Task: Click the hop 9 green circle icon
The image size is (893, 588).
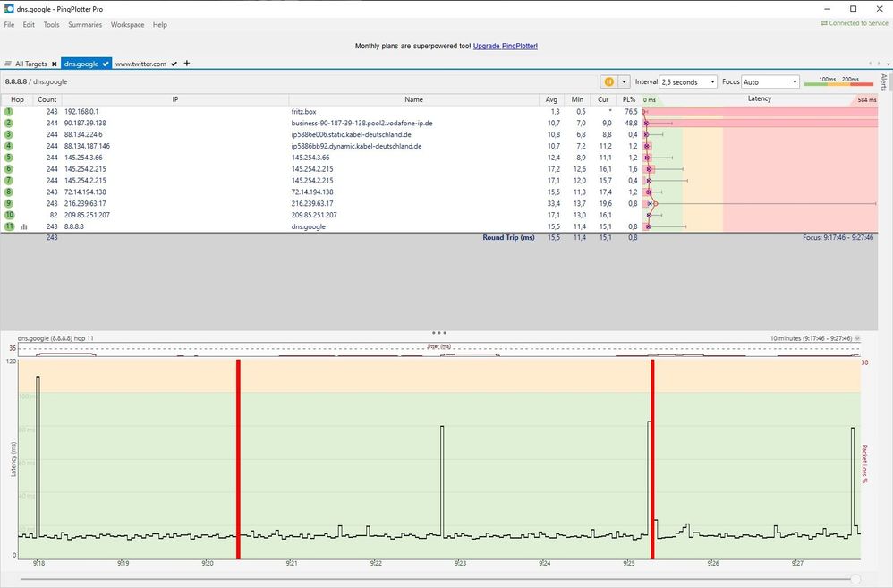Action: 9,204
